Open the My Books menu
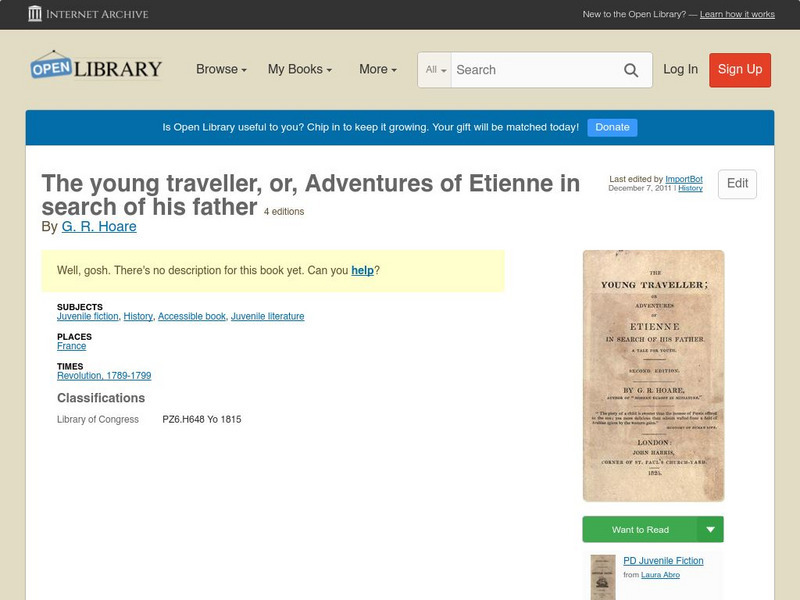The width and height of the screenshot is (800, 600). pyautogui.click(x=299, y=69)
